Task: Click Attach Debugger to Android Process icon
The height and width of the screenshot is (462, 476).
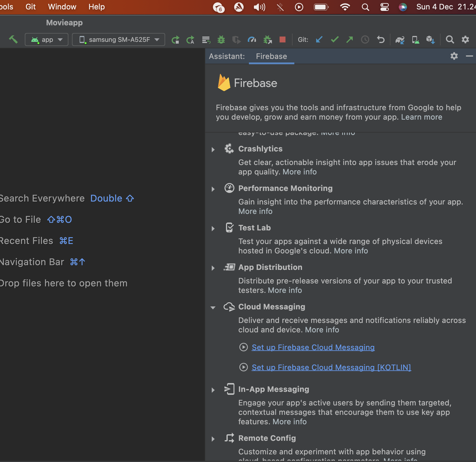Action: click(x=267, y=39)
